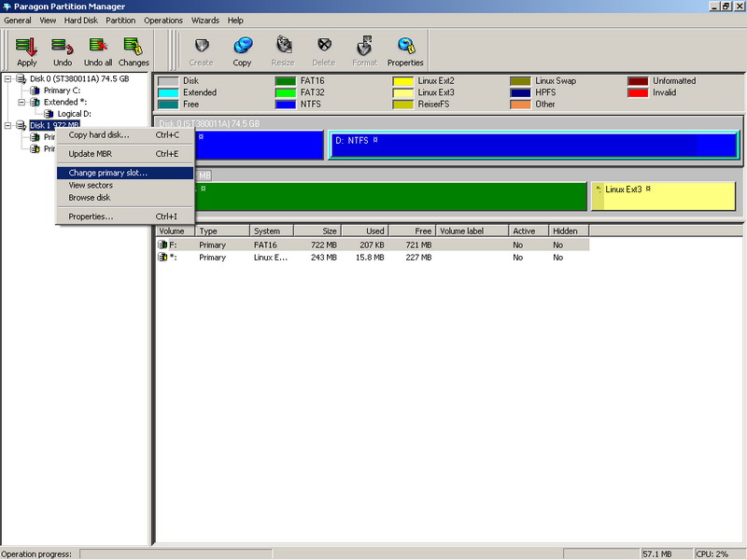Click the Create partition icon

coord(202,46)
